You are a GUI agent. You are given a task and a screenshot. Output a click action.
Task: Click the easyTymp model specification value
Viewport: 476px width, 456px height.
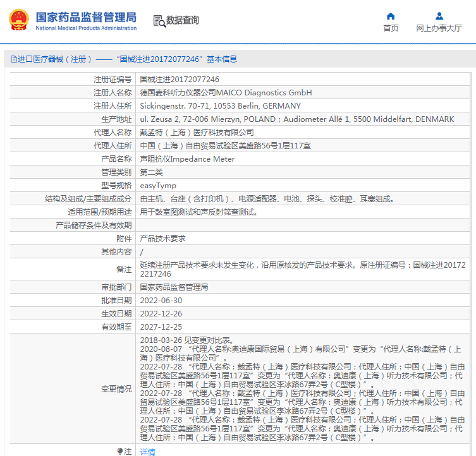[x=158, y=186]
